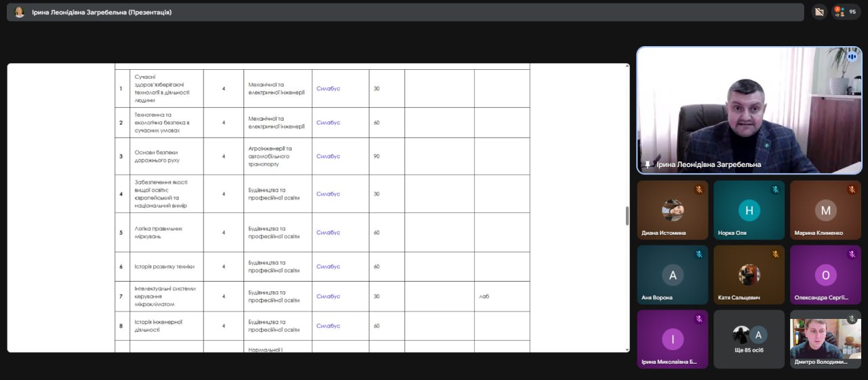This screenshot has width=868, height=380.
Task: Click the Силабус link for Логіка правильних міркувань
Action: [x=328, y=233]
